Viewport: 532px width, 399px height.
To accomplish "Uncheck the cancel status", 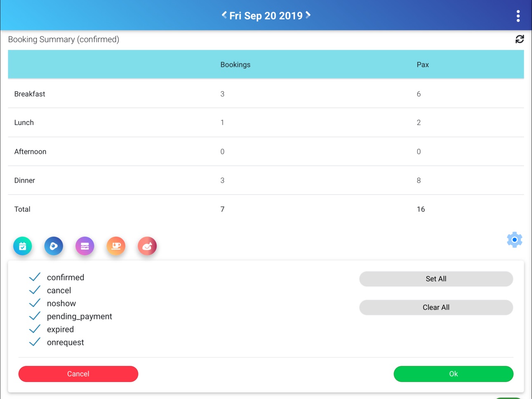I will (x=35, y=290).
